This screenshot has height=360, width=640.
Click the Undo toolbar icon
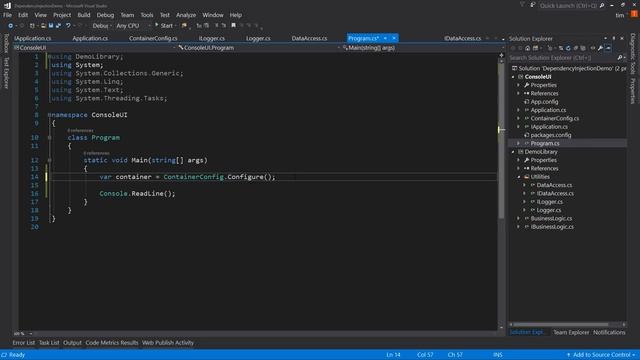pyautogui.click(x=68, y=25)
